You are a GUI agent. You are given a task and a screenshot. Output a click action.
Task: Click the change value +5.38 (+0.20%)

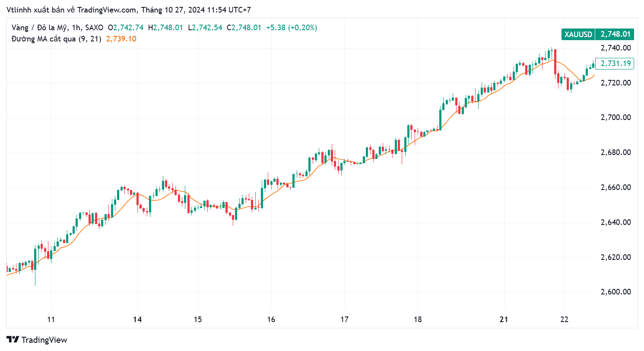point(292,28)
